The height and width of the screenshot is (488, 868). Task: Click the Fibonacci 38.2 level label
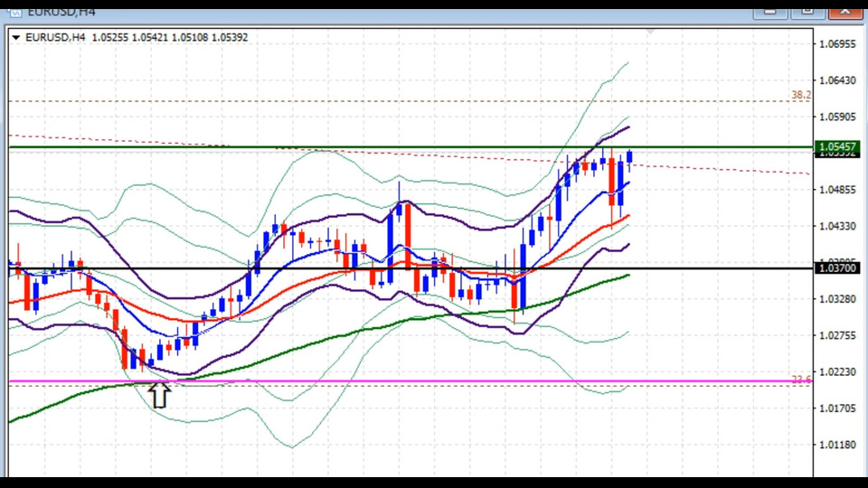pyautogui.click(x=800, y=95)
